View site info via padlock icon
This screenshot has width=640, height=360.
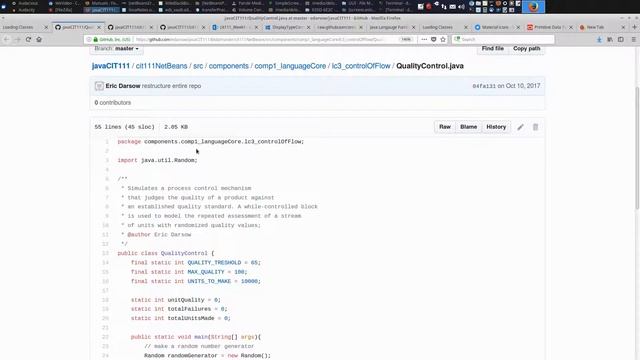click(96, 40)
